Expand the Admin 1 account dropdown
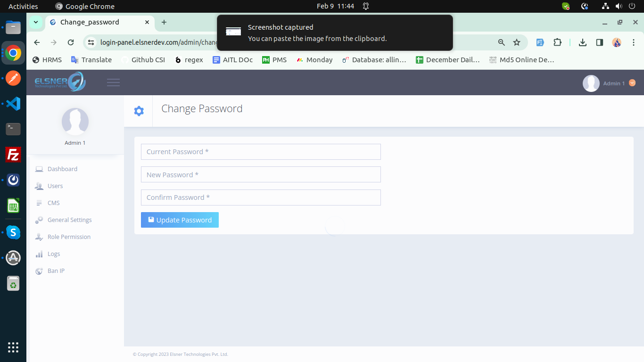Screen dimensions: 644x362 (x=632, y=82)
